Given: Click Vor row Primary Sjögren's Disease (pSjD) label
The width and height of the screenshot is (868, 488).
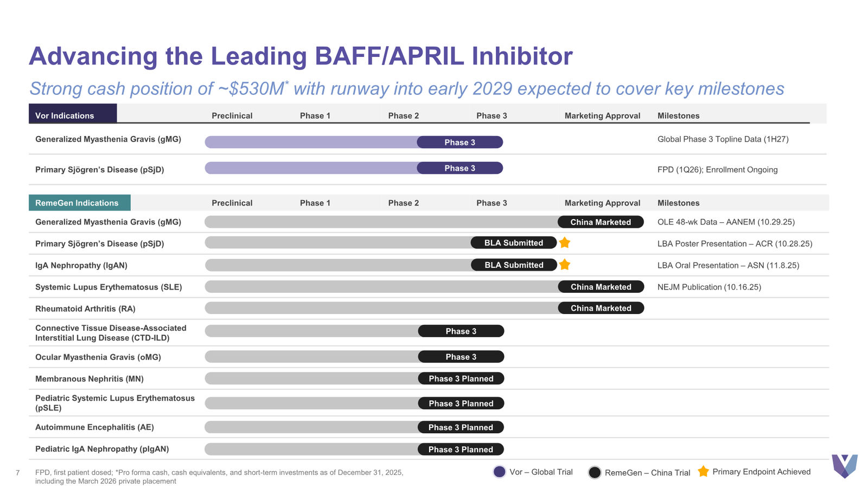Looking at the screenshot, I should (99, 170).
